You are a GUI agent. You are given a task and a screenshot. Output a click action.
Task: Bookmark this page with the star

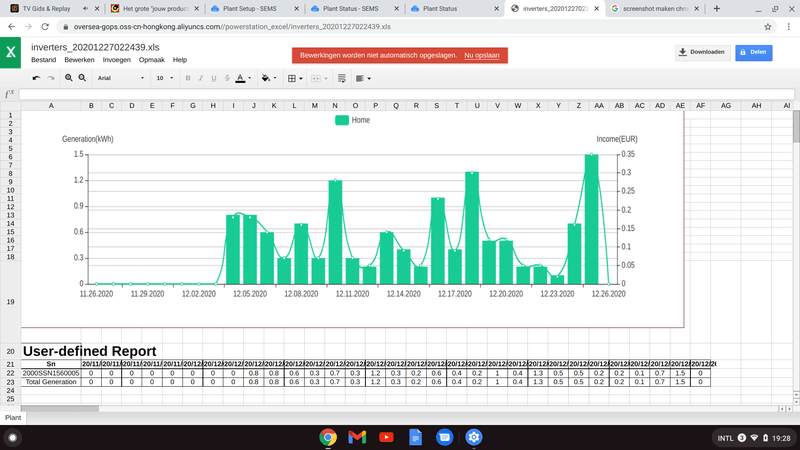click(x=768, y=27)
